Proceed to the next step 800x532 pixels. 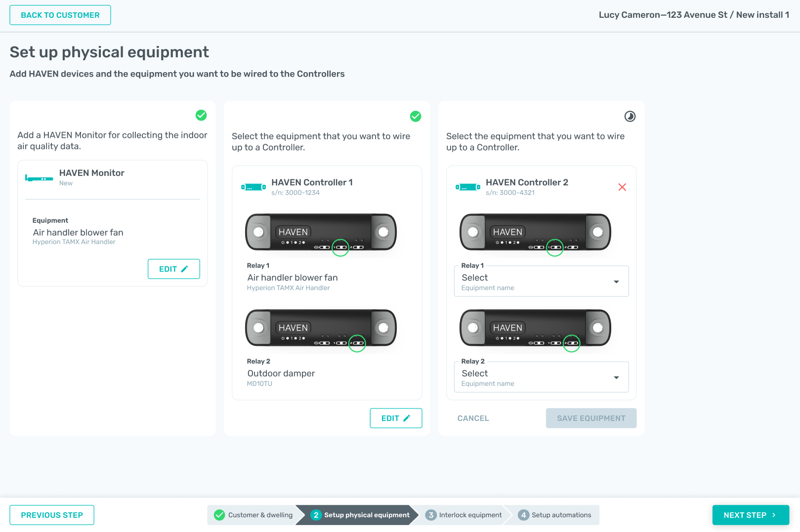(x=751, y=515)
